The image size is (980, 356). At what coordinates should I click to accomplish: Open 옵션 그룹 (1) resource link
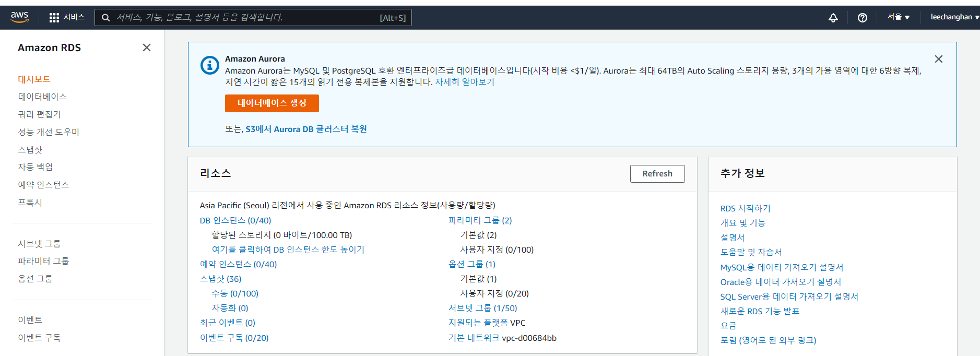point(472,264)
